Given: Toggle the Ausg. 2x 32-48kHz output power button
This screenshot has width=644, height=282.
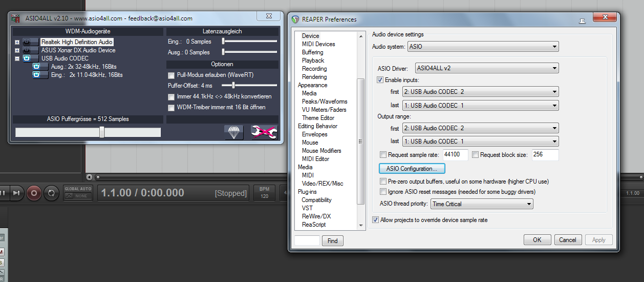Looking at the screenshot, I should tap(40, 67).
